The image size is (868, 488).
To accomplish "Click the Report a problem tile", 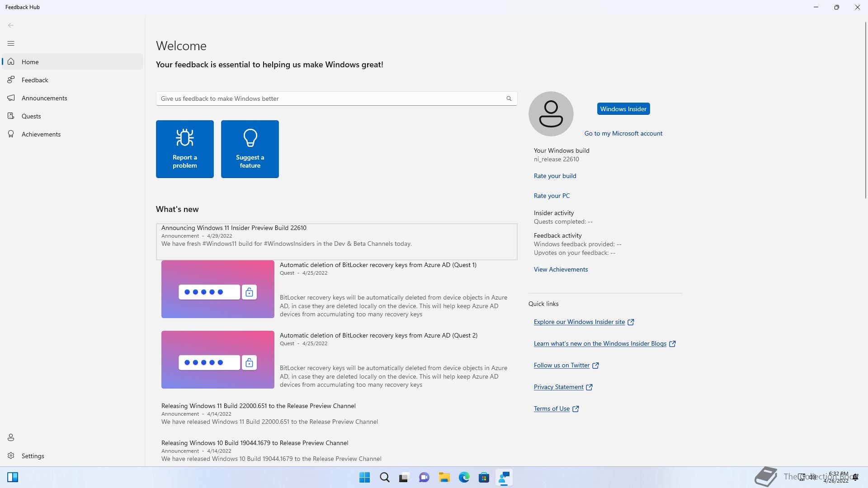I will pyautogui.click(x=185, y=149).
